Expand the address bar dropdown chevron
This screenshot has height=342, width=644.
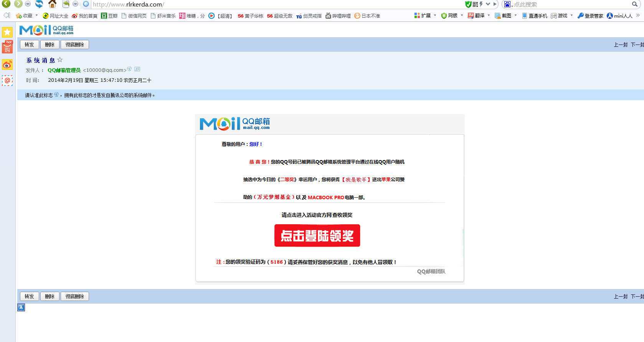pyautogui.click(x=488, y=4)
